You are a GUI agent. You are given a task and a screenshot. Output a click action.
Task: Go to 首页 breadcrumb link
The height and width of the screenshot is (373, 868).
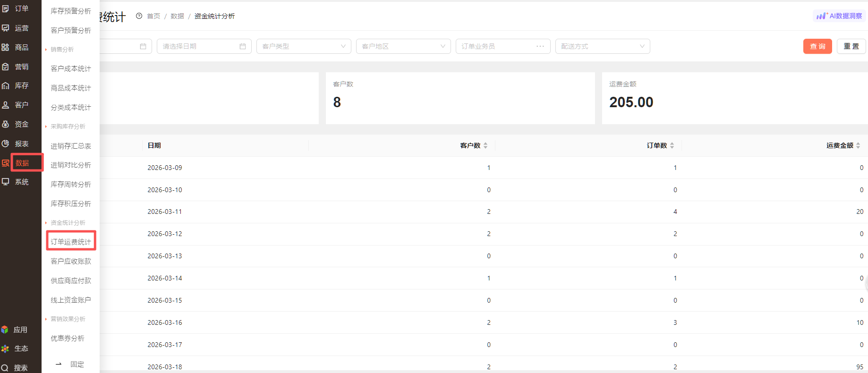coord(153,16)
